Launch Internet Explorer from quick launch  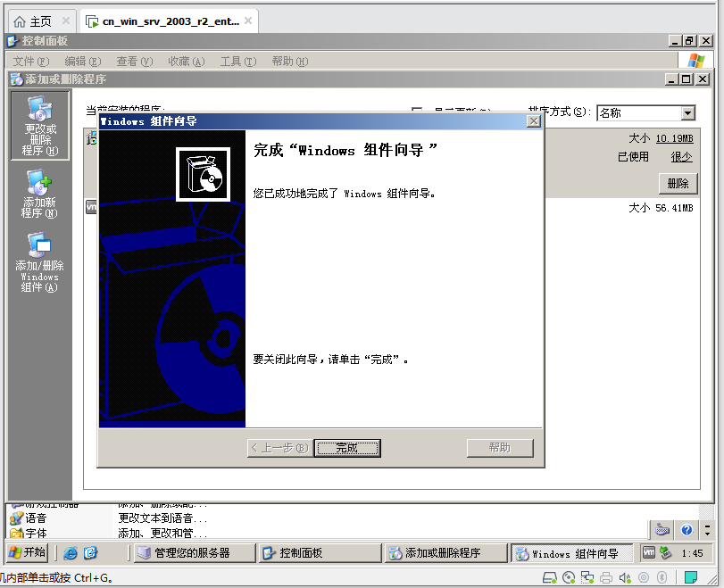[x=71, y=553]
